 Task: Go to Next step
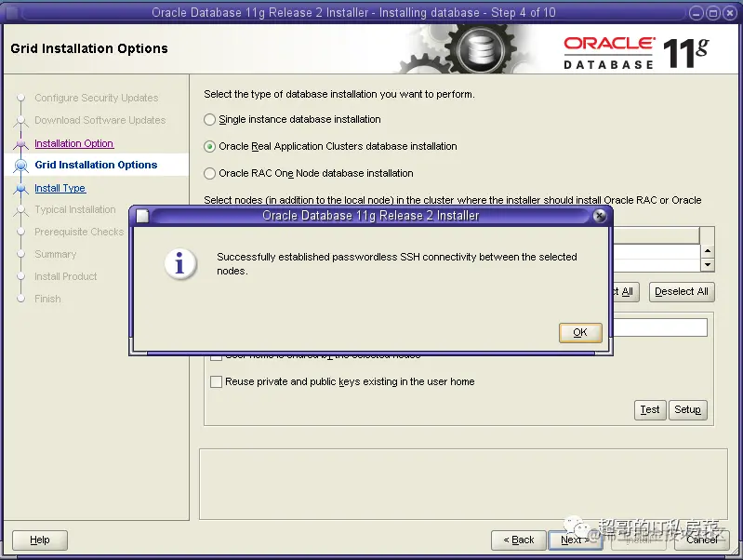tap(575, 540)
